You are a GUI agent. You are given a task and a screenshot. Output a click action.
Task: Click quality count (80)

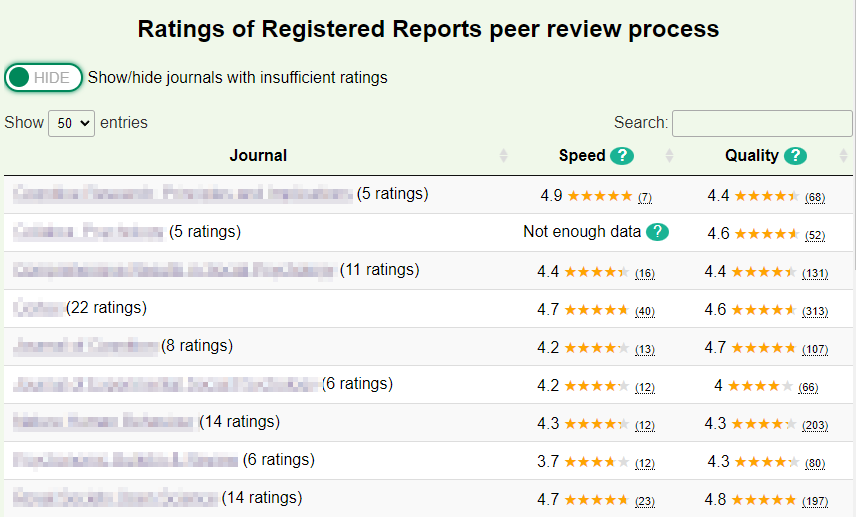coord(815,463)
